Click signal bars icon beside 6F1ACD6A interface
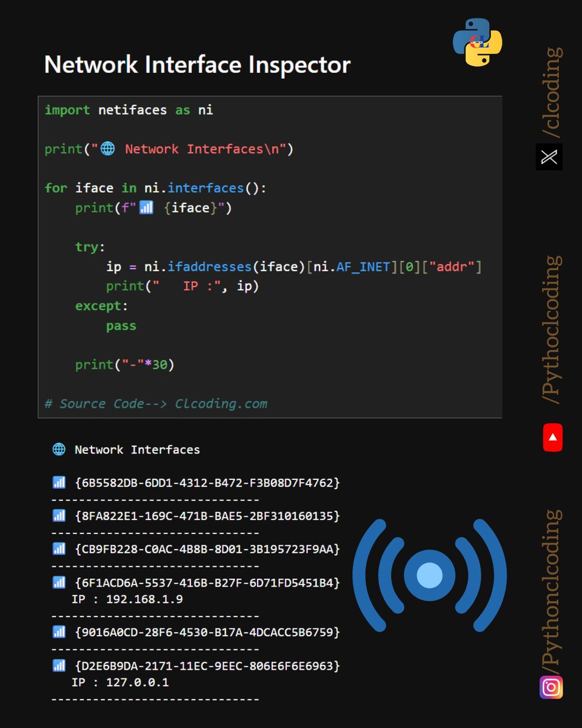This screenshot has width=582, height=728. pos(59,582)
